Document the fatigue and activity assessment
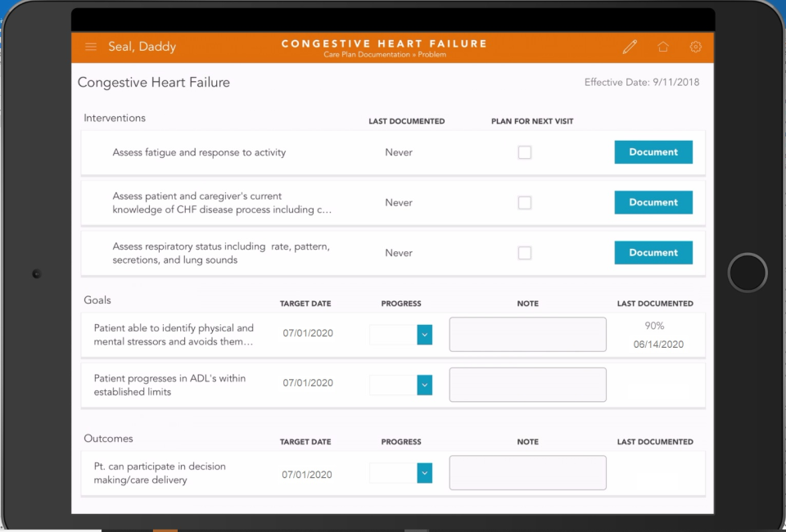Image resolution: width=786 pixels, height=532 pixels. [x=653, y=152]
